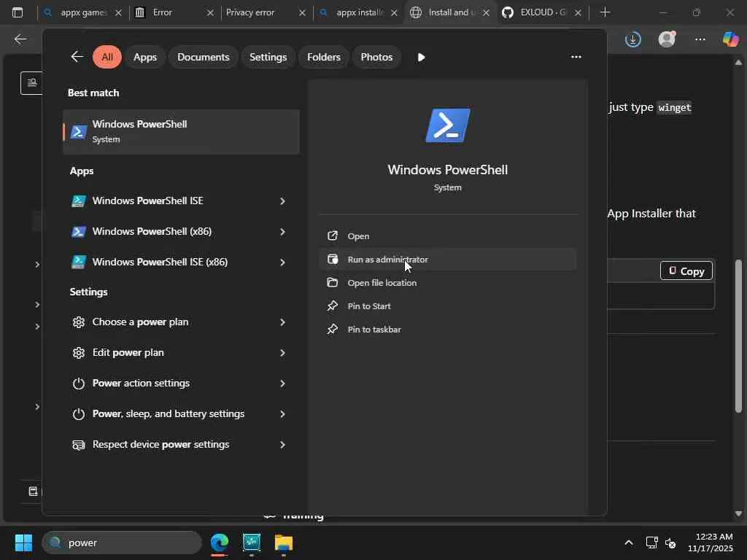Image resolution: width=747 pixels, height=560 pixels.
Task: Expand Power action settings chevron
Action: tap(282, 384)
